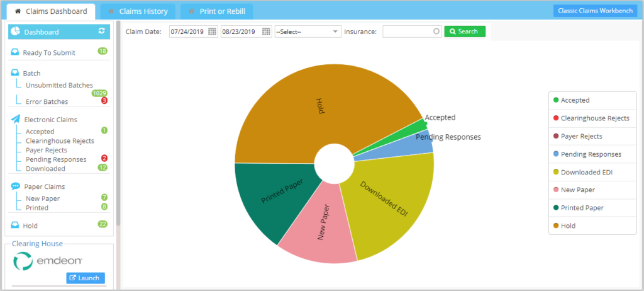Click the green Search button
This screenshot has width=644, height=291.
pyautogui.click(x=465, y=31)
